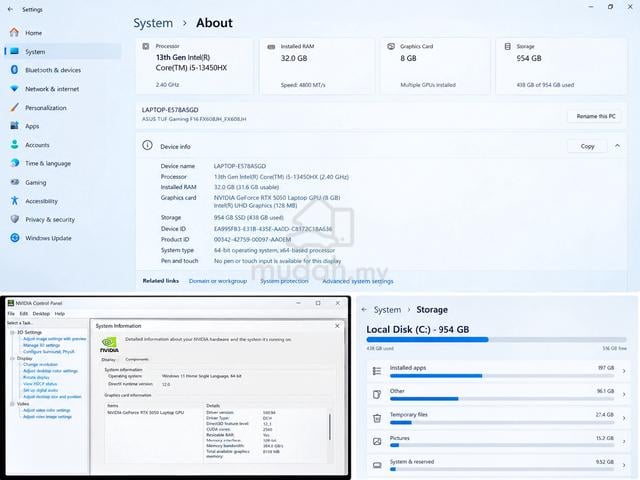Collapse 3D Settings tree node in NVIDIA panel
The height and width of the screenshot is (480, 640).
coord(12,332)
